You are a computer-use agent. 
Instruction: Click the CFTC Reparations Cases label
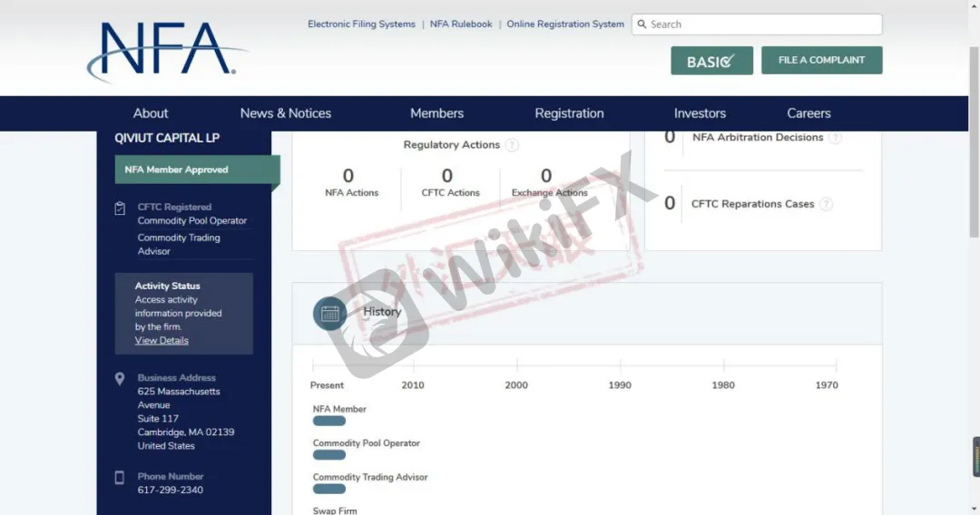pos(752,204)
